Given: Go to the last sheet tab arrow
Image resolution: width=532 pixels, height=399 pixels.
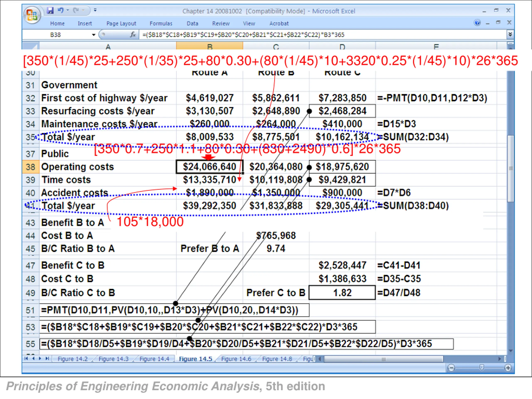Looking at the screenshot, I should [47, 359].
